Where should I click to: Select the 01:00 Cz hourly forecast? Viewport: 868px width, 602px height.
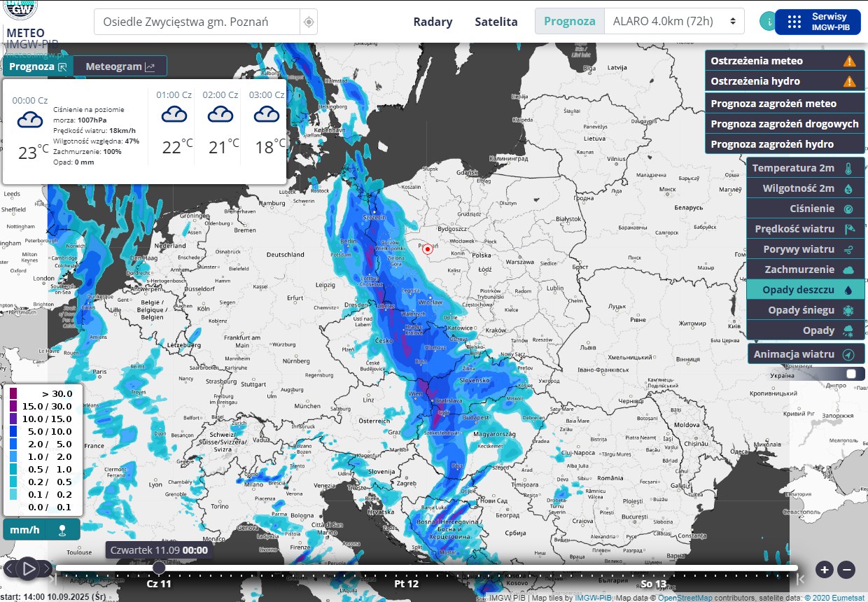click(x=174, y=126)
